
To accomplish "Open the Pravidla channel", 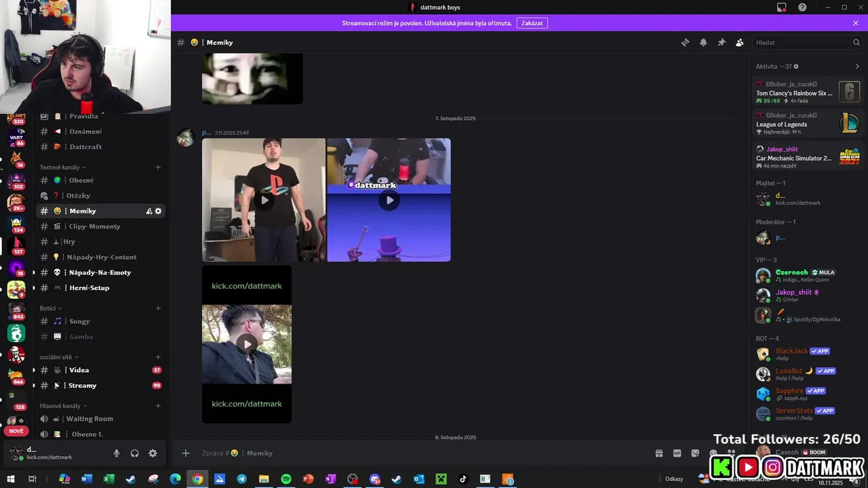I will tap(100, 116).
